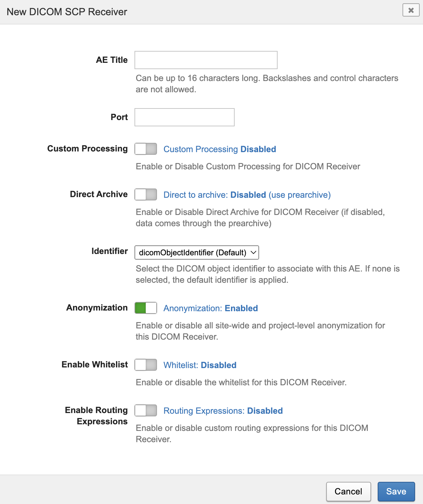Image resolution: width=423 pixels, height=504 pixels.
Task: Open the Identifier dropdown menu
Action: [197, 253]
